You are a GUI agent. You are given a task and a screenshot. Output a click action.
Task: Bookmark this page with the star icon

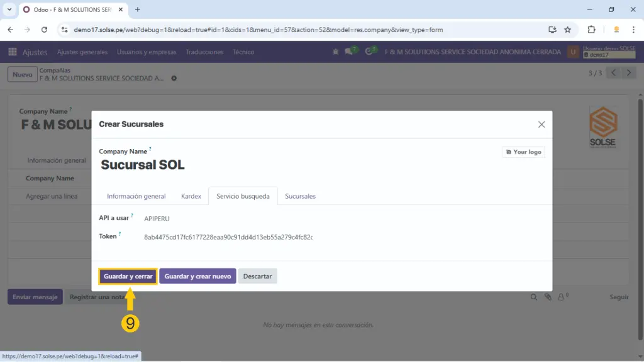click(567, 30)
